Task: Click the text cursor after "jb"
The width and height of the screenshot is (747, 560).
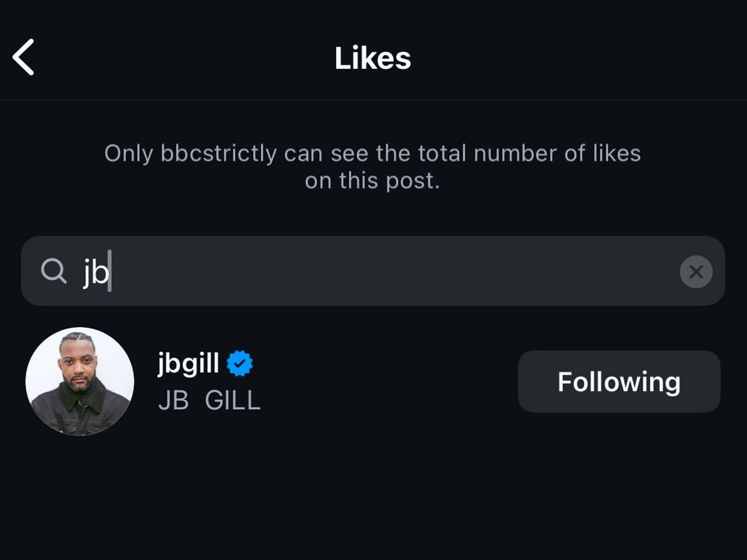Action: click(110, 271)
